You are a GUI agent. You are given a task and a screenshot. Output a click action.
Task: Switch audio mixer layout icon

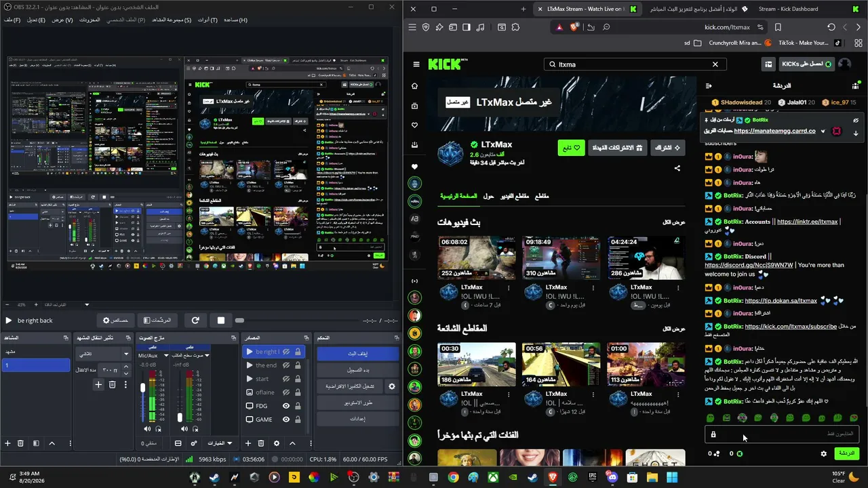pos(178,443)
